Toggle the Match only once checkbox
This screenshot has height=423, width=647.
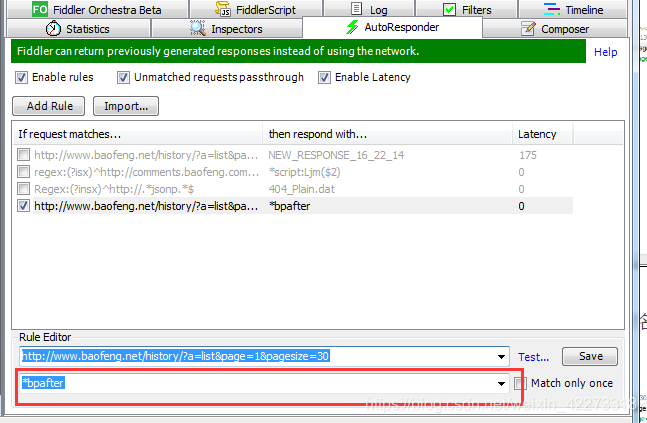tap(520, 383)
